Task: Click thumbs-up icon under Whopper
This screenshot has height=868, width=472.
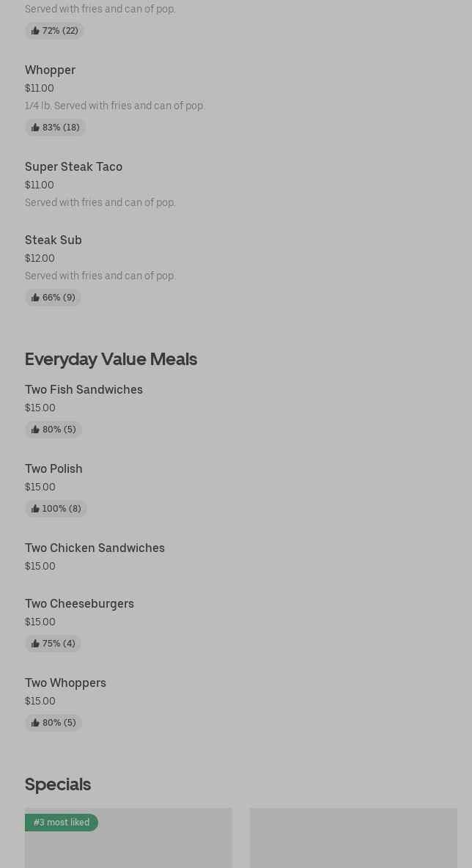Action: pyautogui.click(x=35, y=128)
